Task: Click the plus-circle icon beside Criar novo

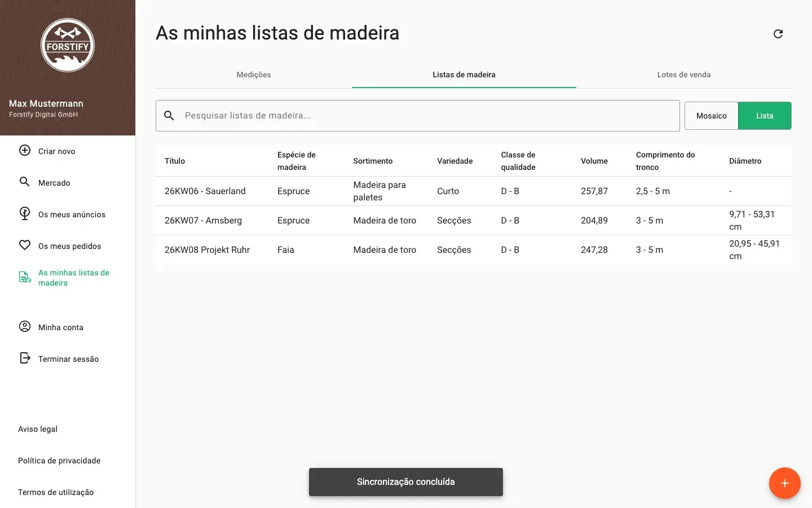Action: pos(25,150)
